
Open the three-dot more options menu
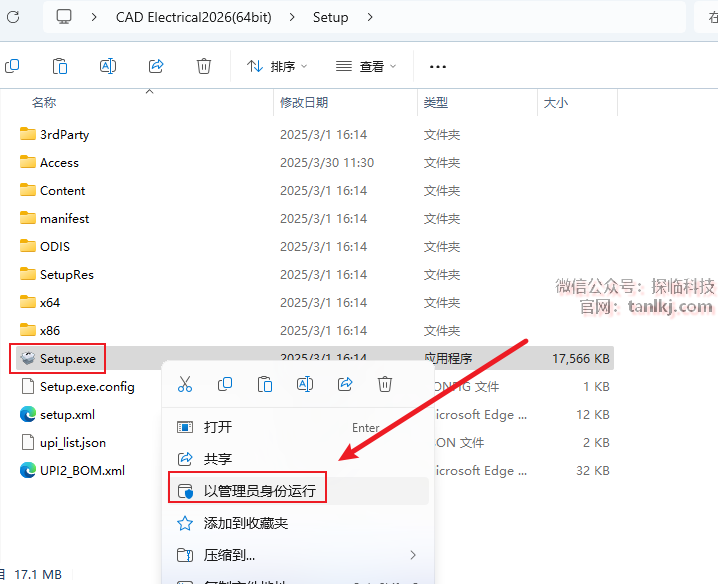coord(438,67)
